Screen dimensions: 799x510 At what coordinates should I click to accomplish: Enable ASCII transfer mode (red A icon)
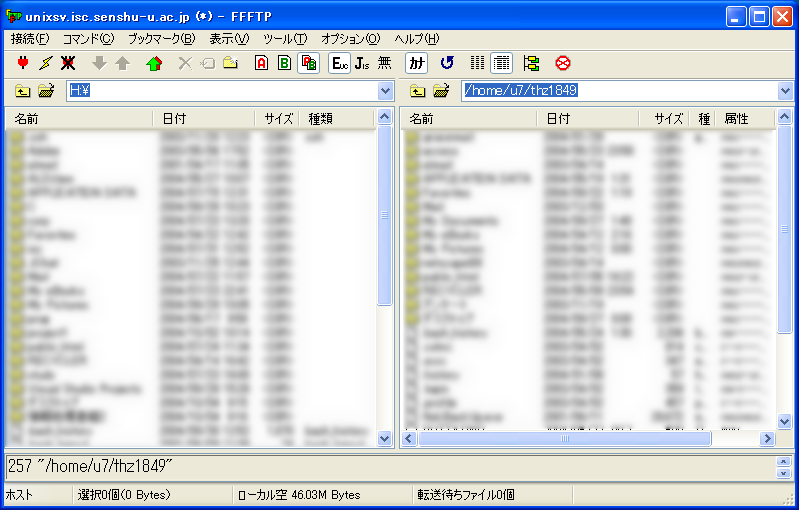[x=261, y=63]
